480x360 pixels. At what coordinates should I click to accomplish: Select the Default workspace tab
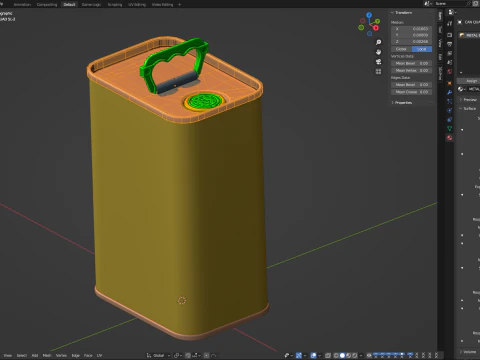tap(69, 4)
